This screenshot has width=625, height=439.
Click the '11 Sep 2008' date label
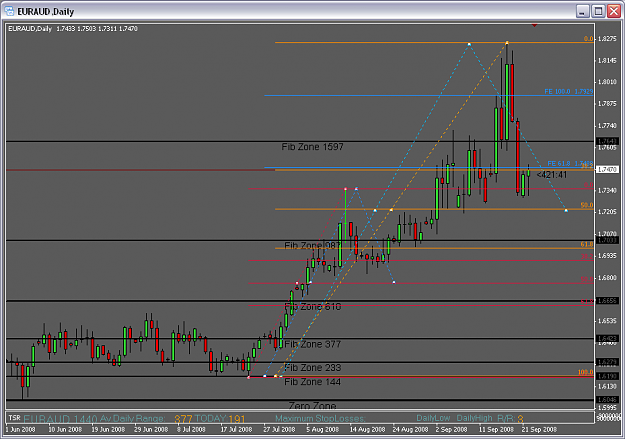[496, 430]
